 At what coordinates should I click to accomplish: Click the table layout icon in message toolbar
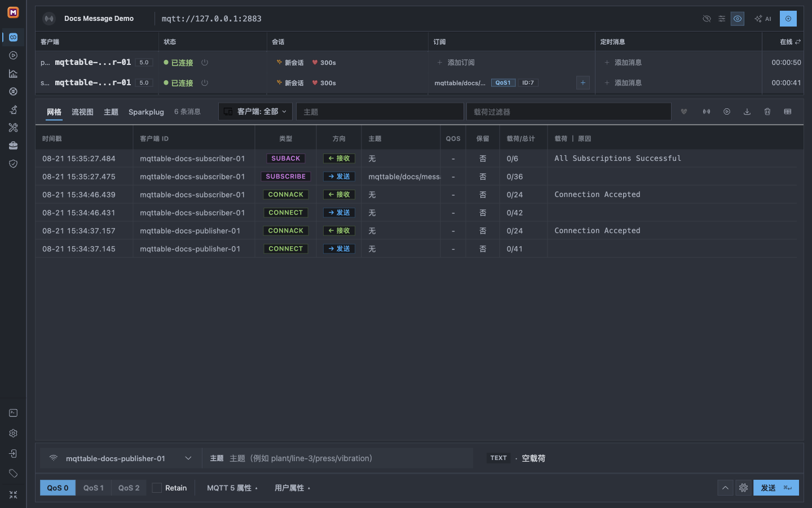788,112
